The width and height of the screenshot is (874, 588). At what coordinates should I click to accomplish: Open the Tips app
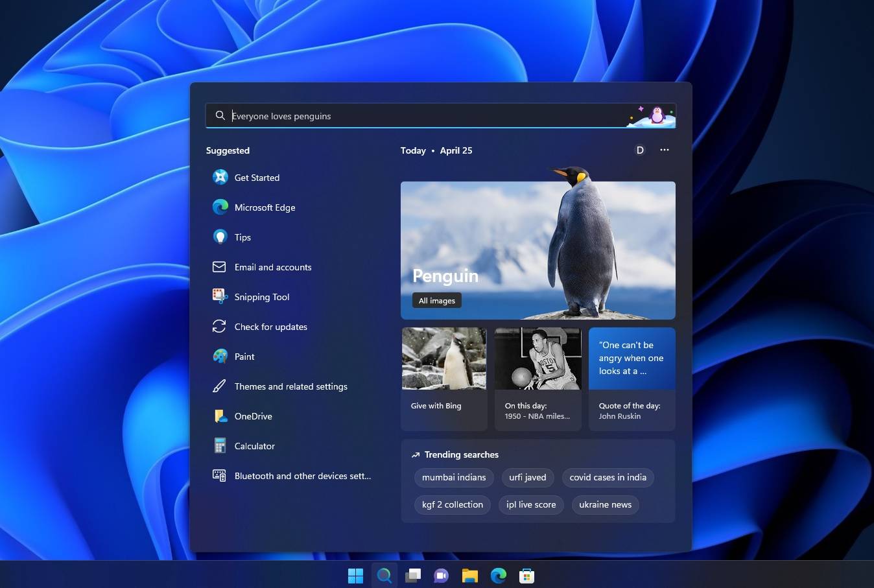pyautogui.click(x=242, y=237)
